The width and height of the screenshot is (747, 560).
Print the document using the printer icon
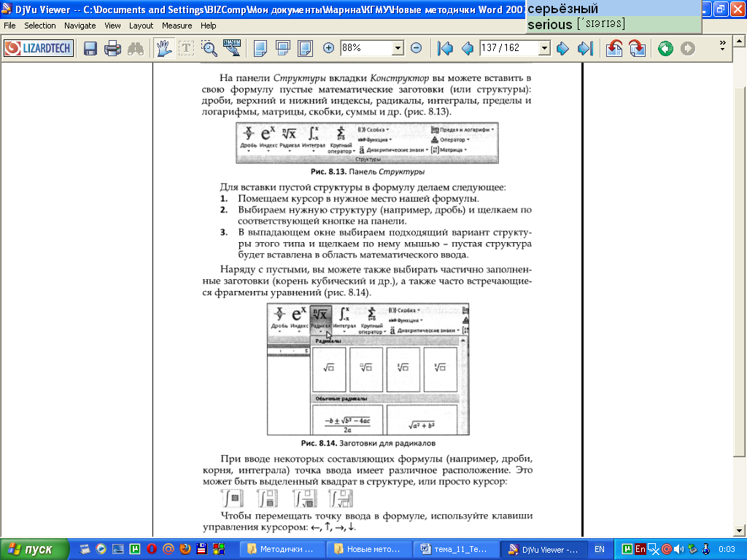click(x=112, y=48)
